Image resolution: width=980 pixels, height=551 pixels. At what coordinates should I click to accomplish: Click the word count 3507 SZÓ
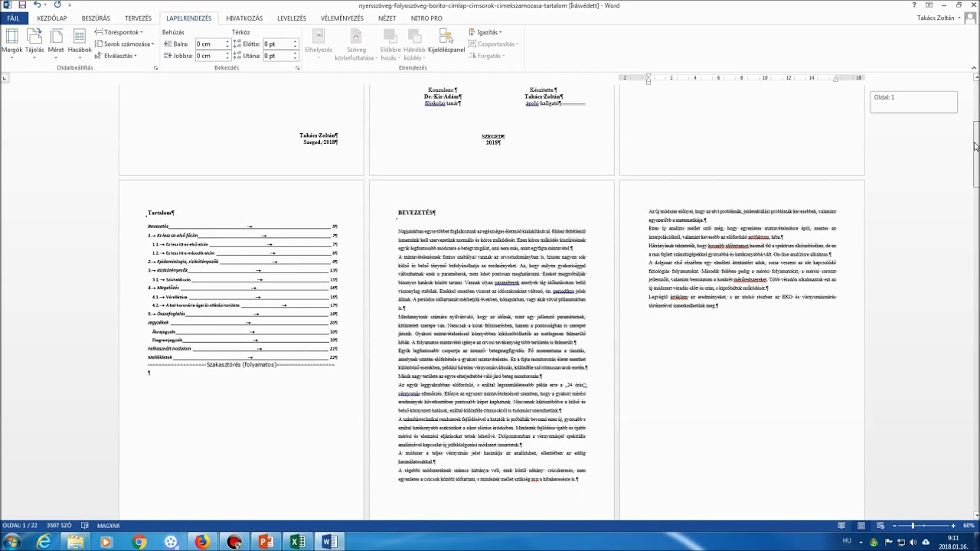click(58, 526)
